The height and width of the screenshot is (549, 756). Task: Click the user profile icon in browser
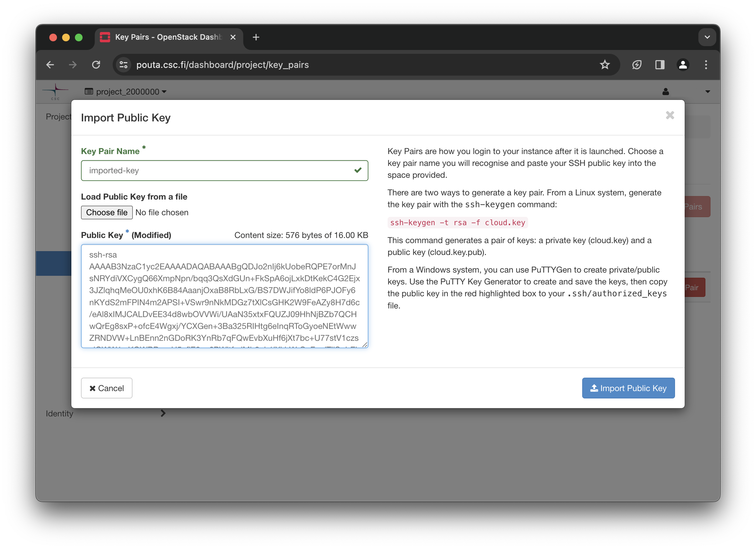click(682, 65)
